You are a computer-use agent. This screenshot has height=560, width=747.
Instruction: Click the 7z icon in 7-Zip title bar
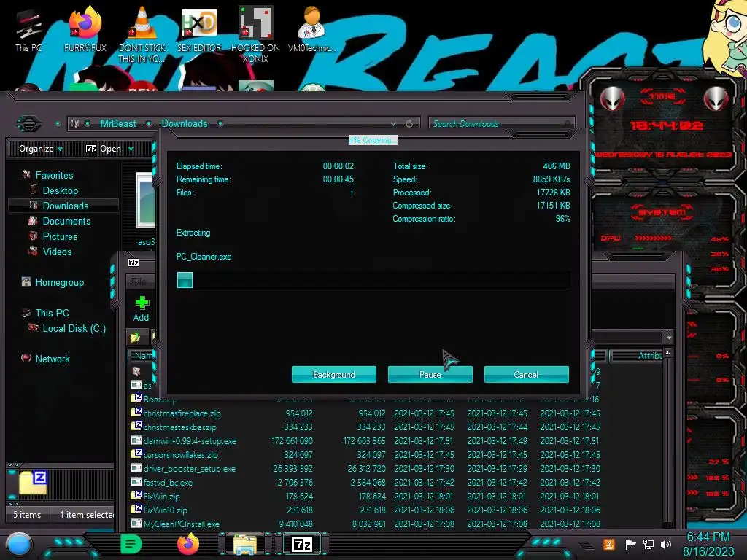coord(134,262)
